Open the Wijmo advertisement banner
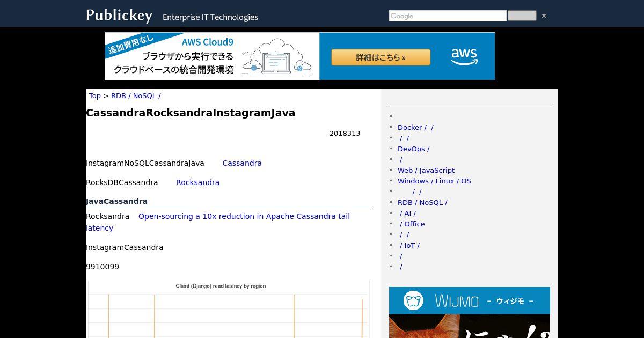The image size is (644, 338). pos(470,312)
